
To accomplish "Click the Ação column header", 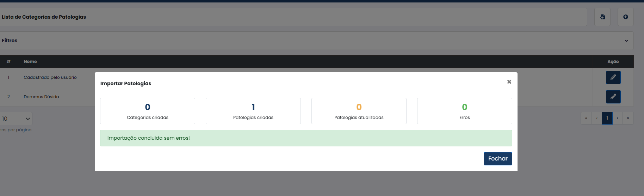I will coord(613,62).
